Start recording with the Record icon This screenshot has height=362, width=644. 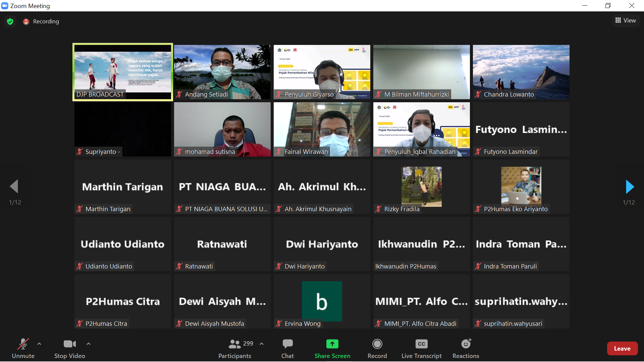click(377, 344)
